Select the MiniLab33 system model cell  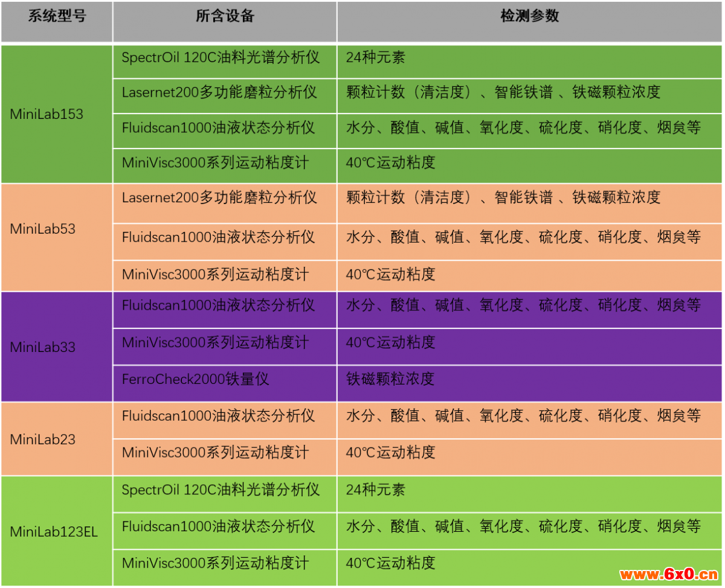click(x=57, y=347)
